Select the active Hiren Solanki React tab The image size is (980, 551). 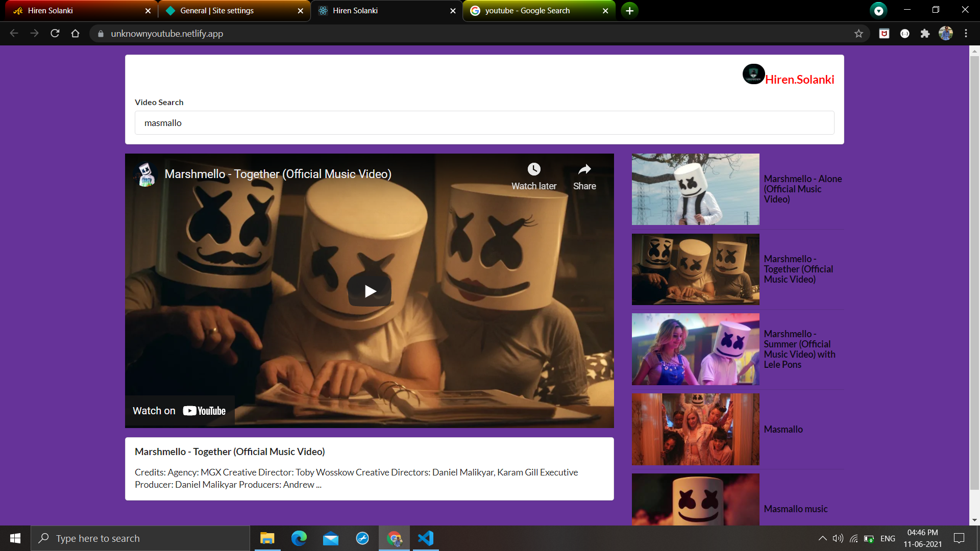(x=386, y=11)
